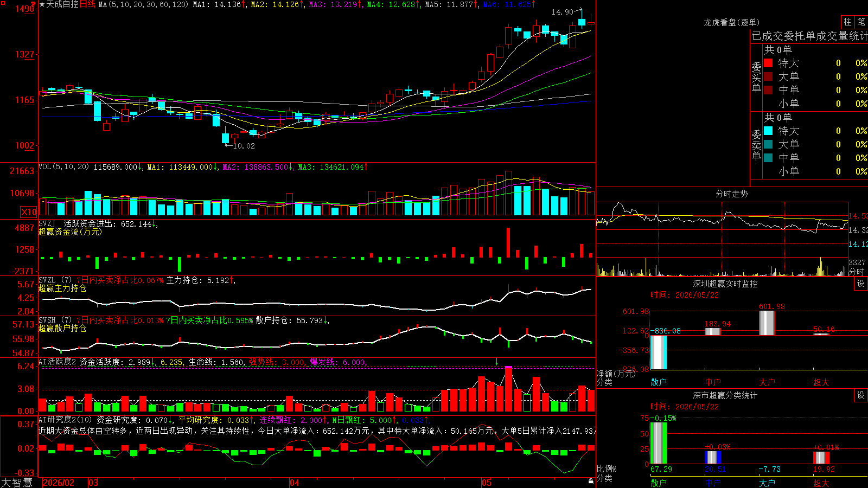The height and width of the screenshot is (488, 868).
Task: Switch order view to 笔 (tick) mode
Action: [x=861, y=22]
